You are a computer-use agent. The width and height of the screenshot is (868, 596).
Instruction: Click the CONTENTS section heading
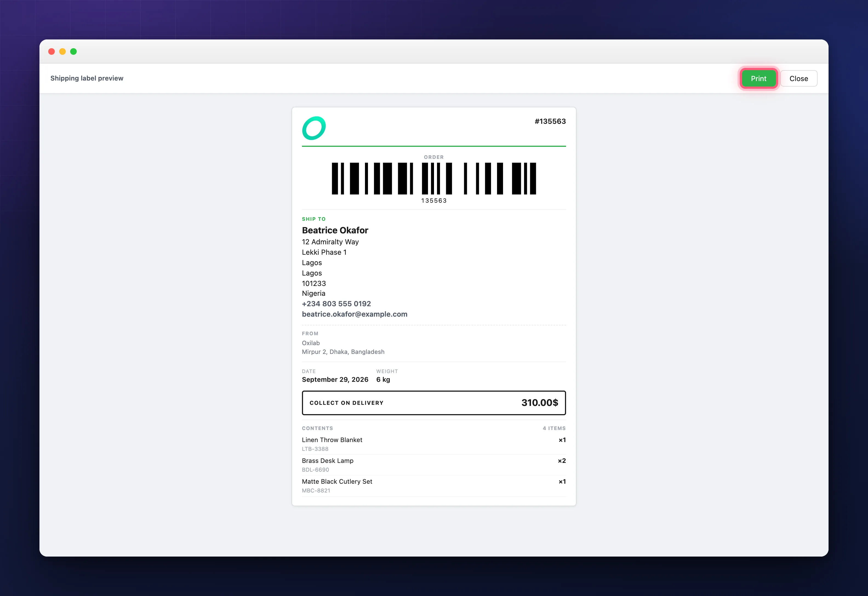pyautogui.click(x=318, y=428)
